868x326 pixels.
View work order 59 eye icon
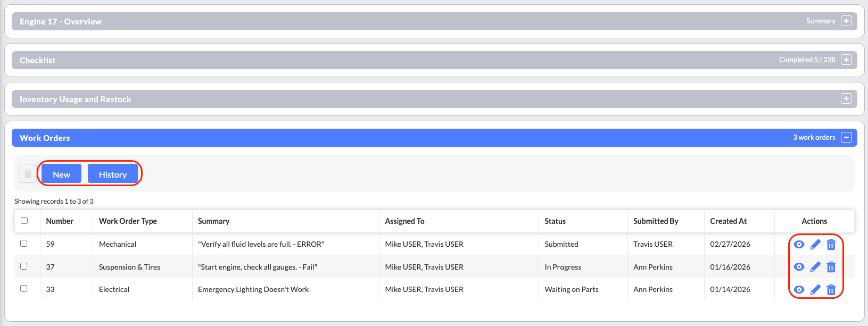click(799, 245)
